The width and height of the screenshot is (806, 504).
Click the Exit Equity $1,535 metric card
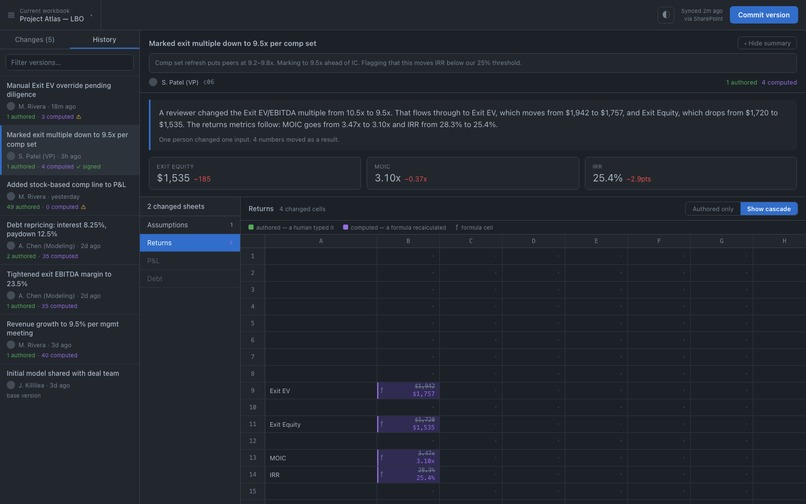pyautogui.click(x=255, y=173)
